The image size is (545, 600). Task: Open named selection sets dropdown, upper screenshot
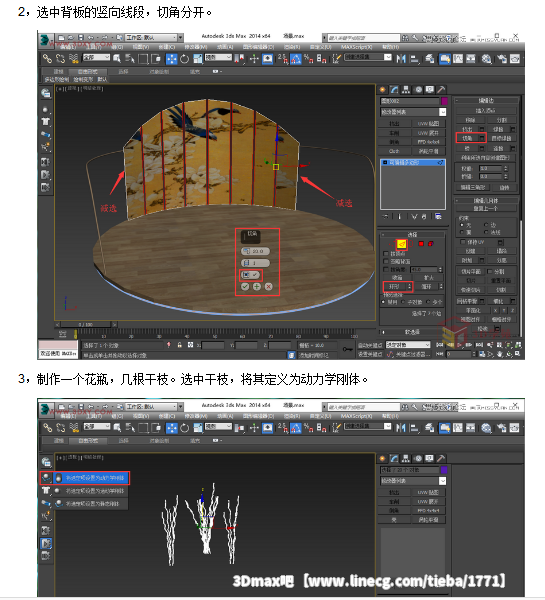coord(368,57)
